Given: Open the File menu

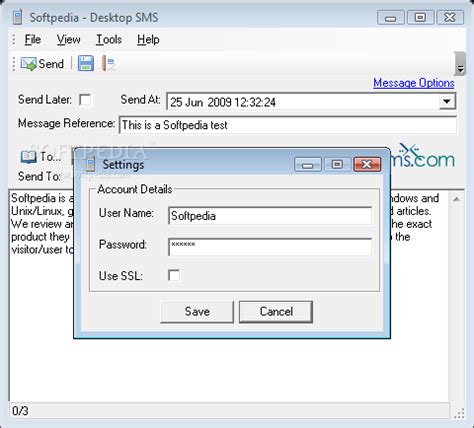Looking at the screenshot, I should 33,40.
